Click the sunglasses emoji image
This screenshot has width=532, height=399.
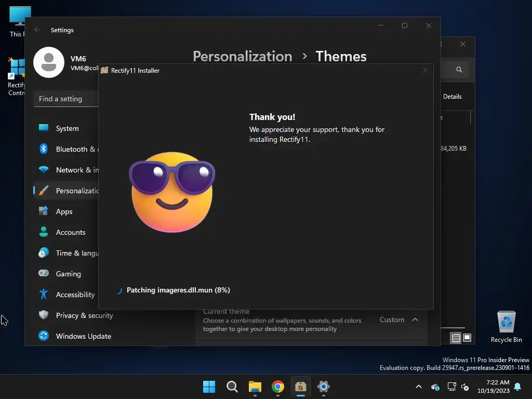pos(172,192)
